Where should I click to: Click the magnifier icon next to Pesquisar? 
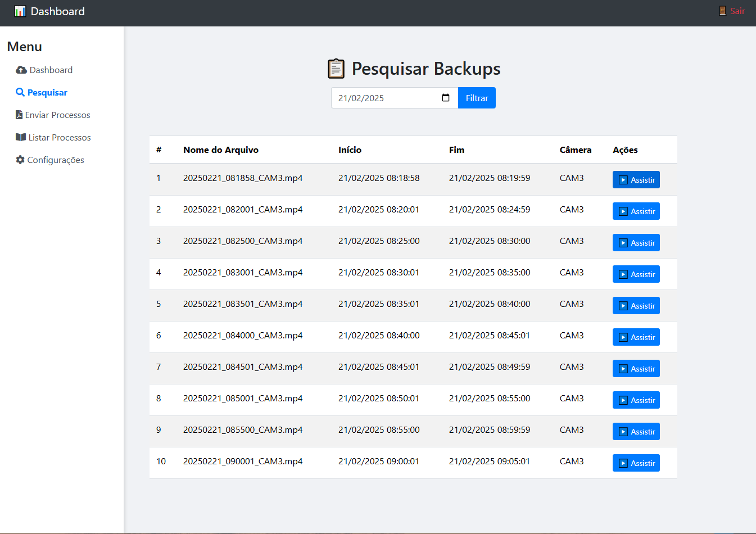click(20, 92)
